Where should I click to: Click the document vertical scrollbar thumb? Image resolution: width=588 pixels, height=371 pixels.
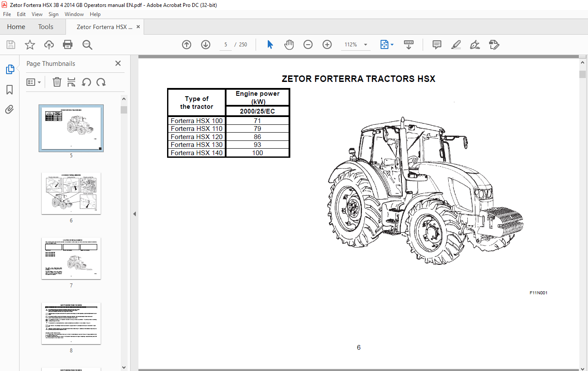[583, 74]
